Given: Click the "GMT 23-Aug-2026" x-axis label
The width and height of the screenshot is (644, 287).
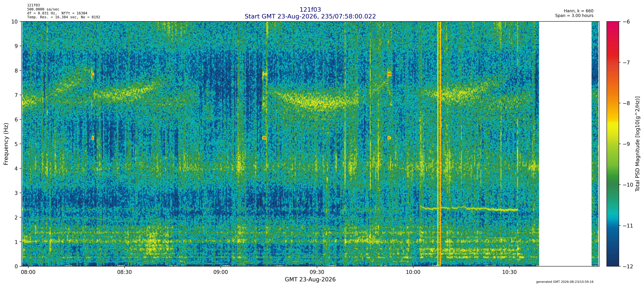Looking at the screenshot, I should 310,280.
